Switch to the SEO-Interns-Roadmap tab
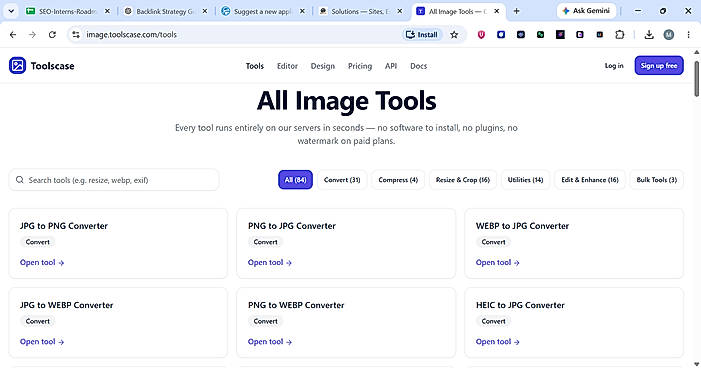Viewport: 701px width, 368px height. click(67, 11)
